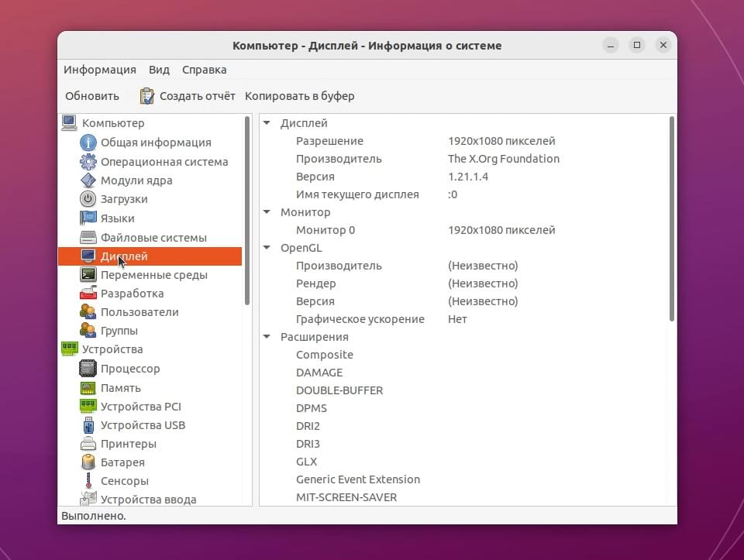Click the battery icon beside Батарея
The height and width of the screenshot is (560, 744).
pyautogui.click(x=88, y=462)
